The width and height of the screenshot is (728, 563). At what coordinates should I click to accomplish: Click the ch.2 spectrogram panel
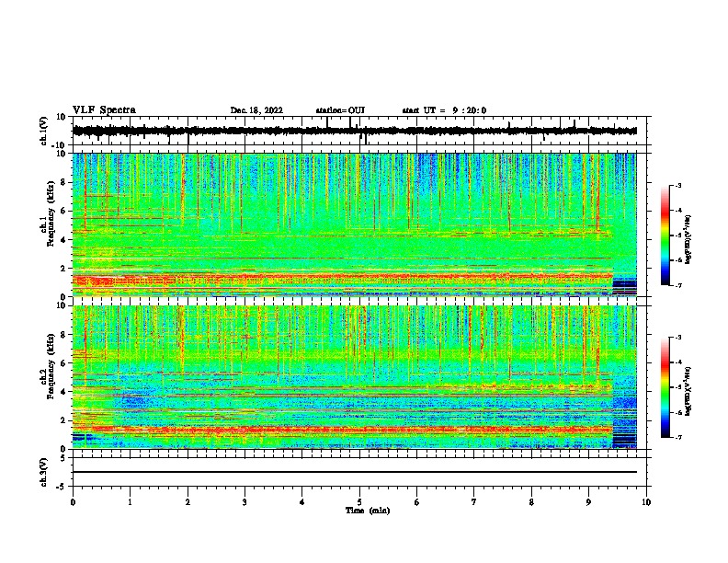pyautogui.click(x=354, y=377)
